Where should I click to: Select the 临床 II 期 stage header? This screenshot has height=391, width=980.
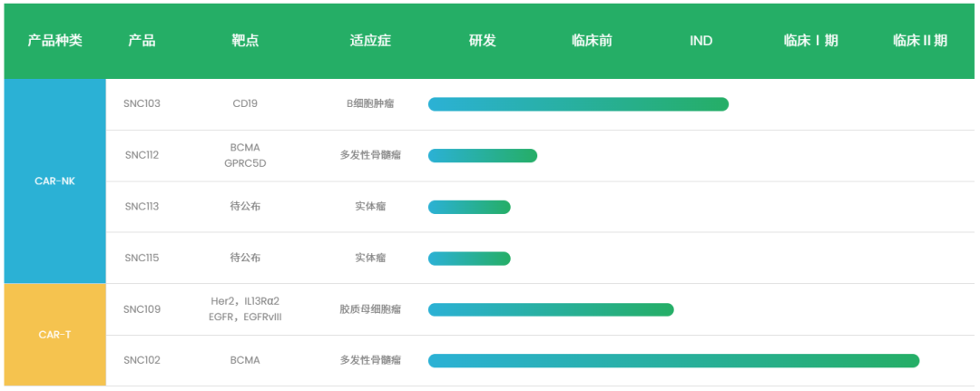pyautogui.click(x=919, y=41)
